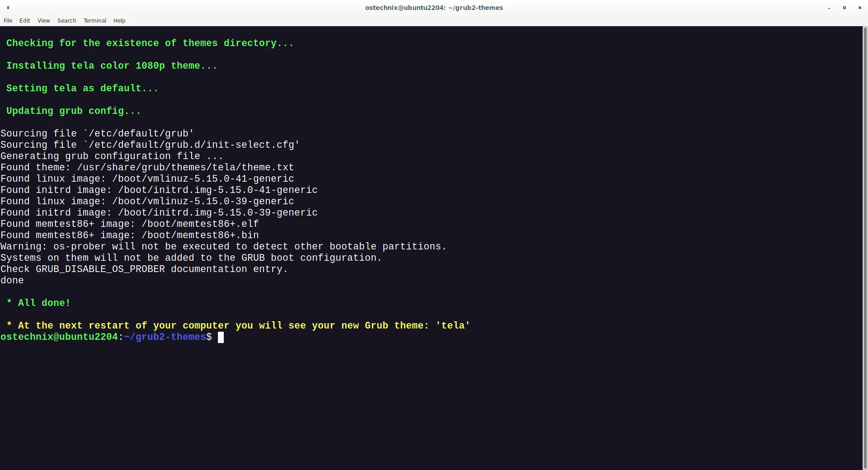
Task: Click the title bar showing ostechnix@ubuntu2204
Action: pyautogui.click(x=434, y=8)
